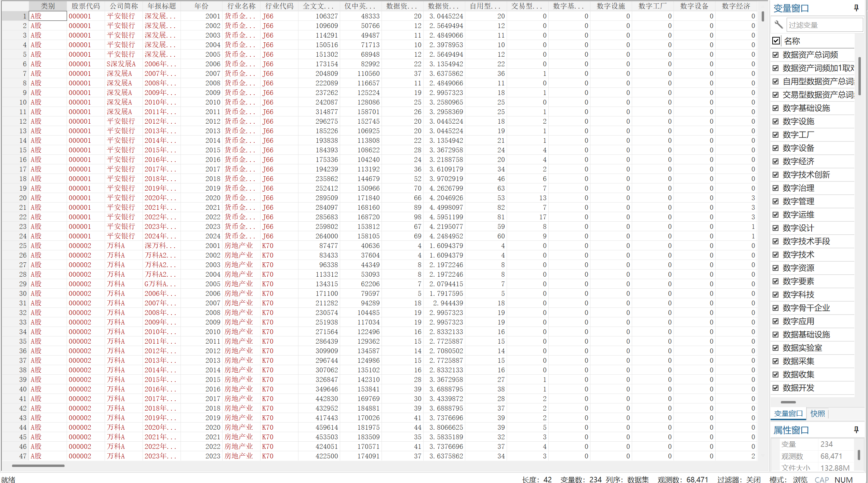Toggle the 名称 select-all checkbox
This screenshot has width=868, height=483.
pos(776,41)
